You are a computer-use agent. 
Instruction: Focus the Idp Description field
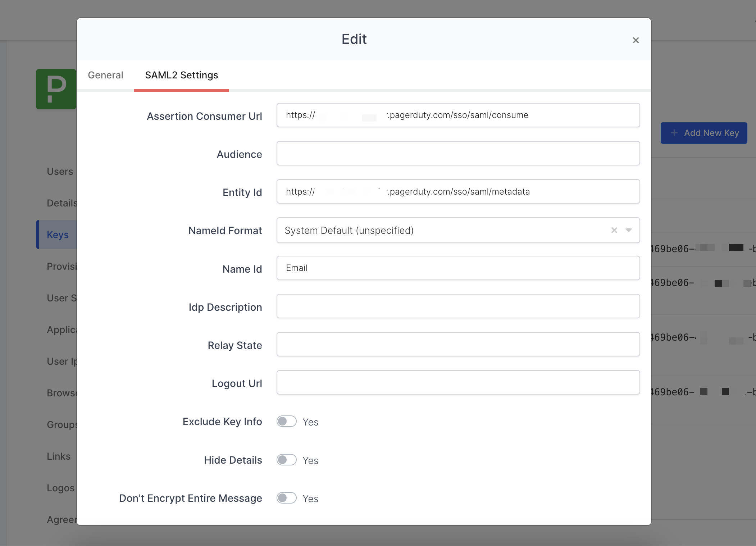[457, 306]
